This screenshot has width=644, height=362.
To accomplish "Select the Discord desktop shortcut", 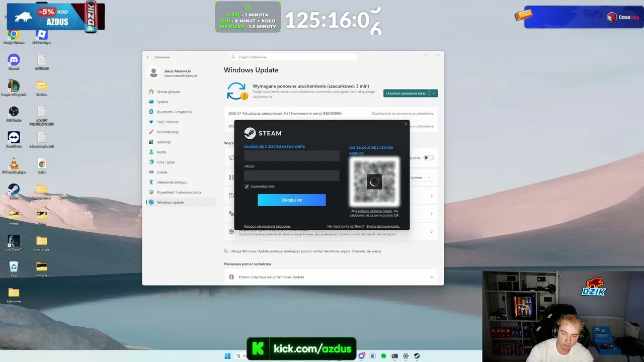I will tap(14, 62).
